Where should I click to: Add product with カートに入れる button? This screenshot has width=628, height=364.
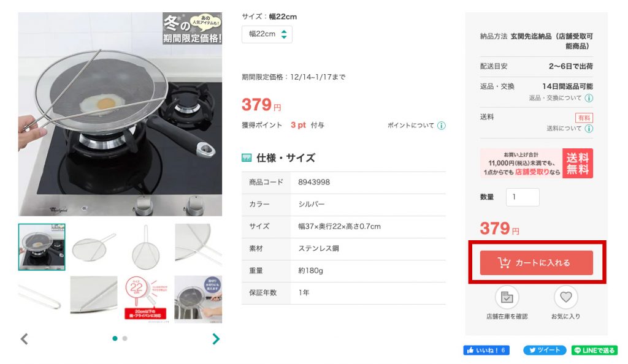point(536,263)
